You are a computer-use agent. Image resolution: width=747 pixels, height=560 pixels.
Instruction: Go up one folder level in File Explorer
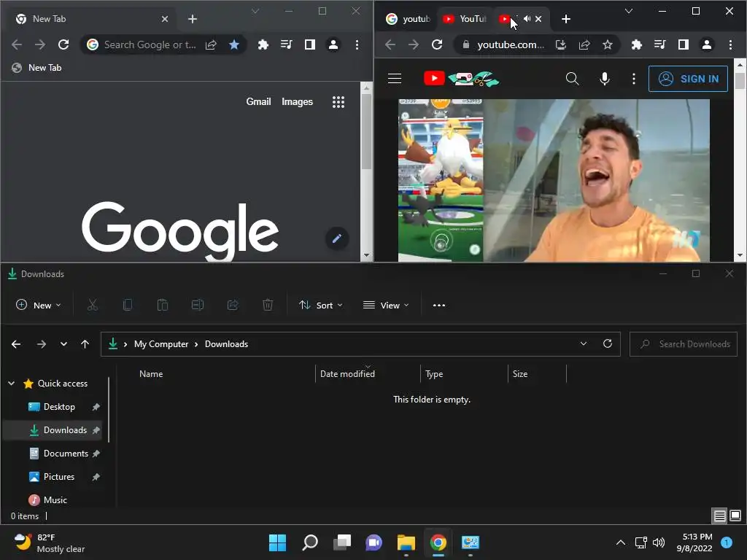[85, 344]
